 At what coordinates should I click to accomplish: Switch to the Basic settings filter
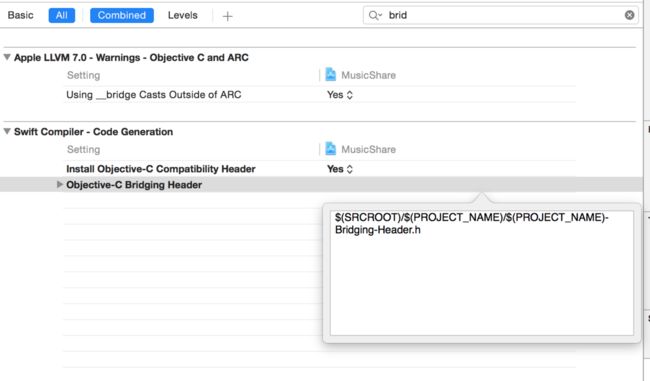[x=20, y=15]
